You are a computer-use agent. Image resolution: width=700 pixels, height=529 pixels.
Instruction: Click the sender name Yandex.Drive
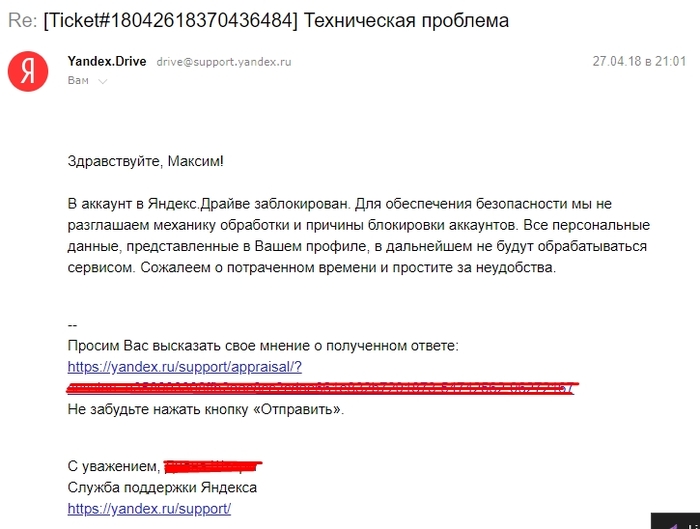pyautogui.click(x=107, y=61)
